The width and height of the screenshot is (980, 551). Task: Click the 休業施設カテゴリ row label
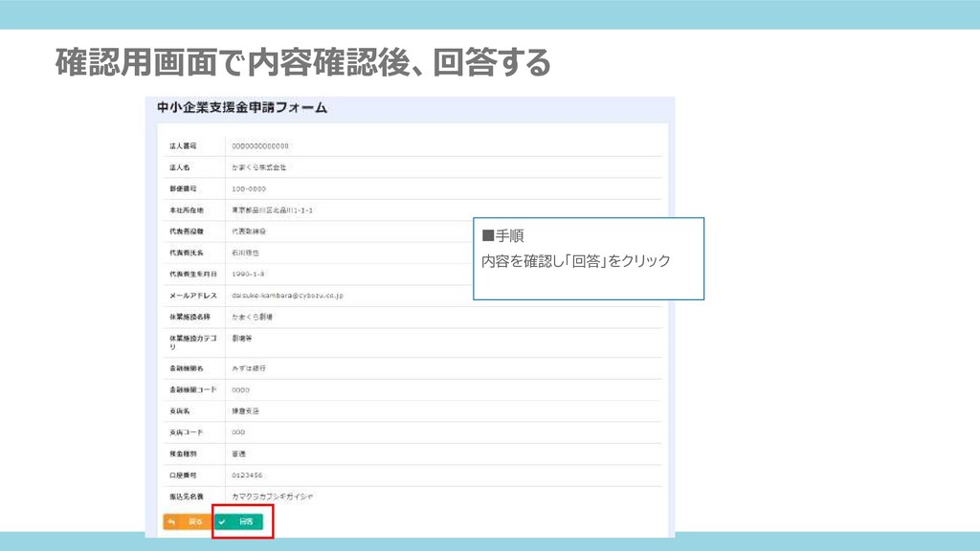pyautogui.click(x=193, y=342)
